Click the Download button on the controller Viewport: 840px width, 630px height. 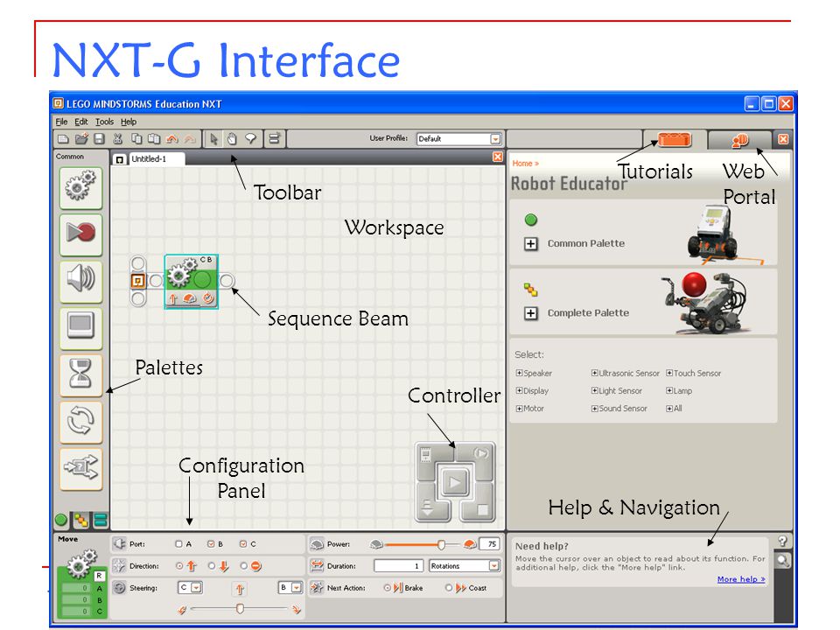point(428,507)
